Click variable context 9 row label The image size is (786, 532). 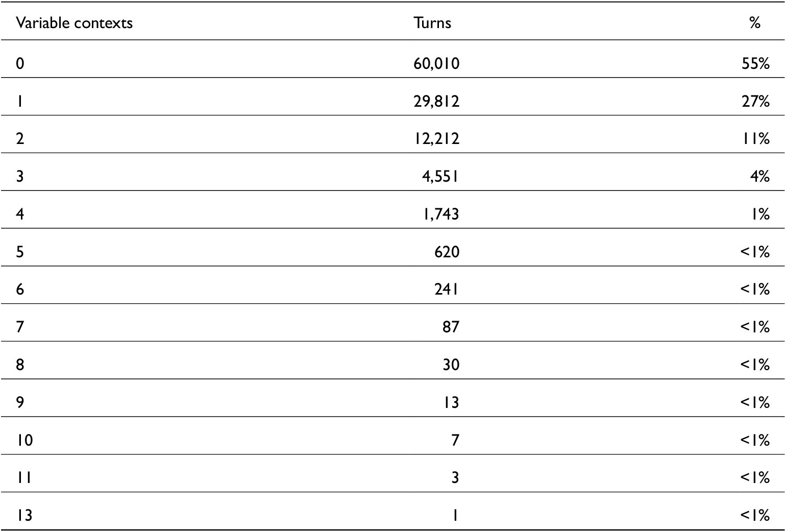20,403
